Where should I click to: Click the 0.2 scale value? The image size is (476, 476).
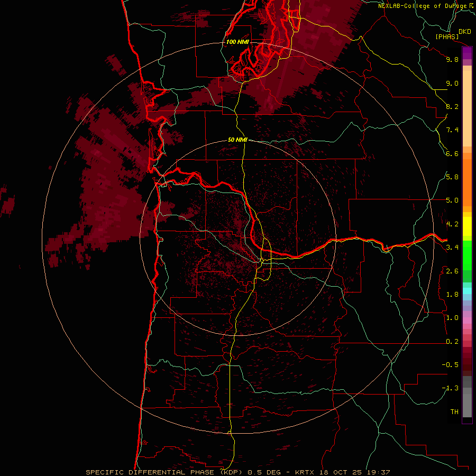pos(452,342)
